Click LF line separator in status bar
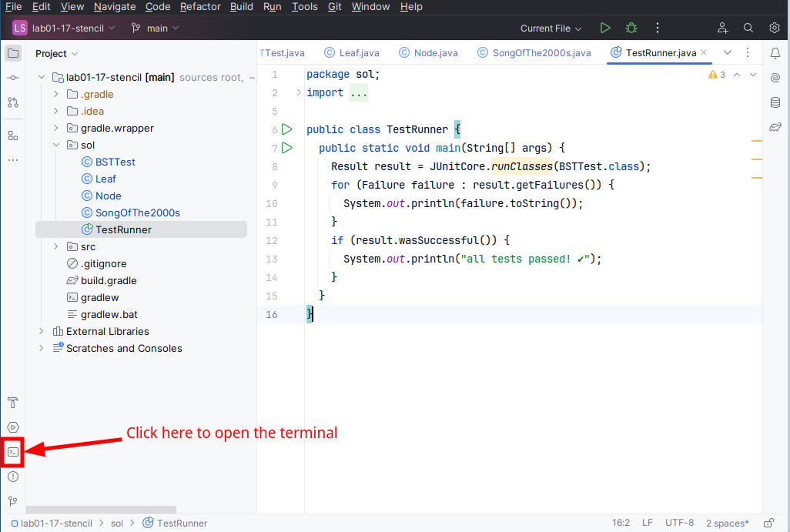The height and width of the screenshot is (532, 790). click(x=648, y=523)
